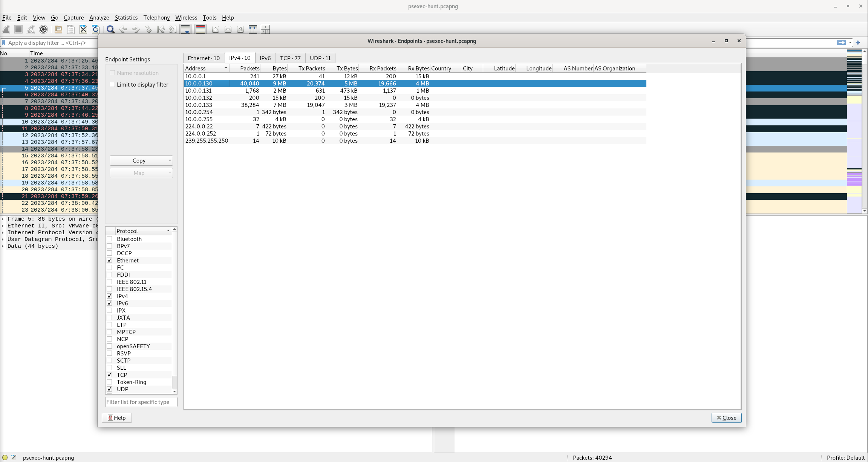Toggle packet colorization icon
The image size is (868, 462).
201,29
